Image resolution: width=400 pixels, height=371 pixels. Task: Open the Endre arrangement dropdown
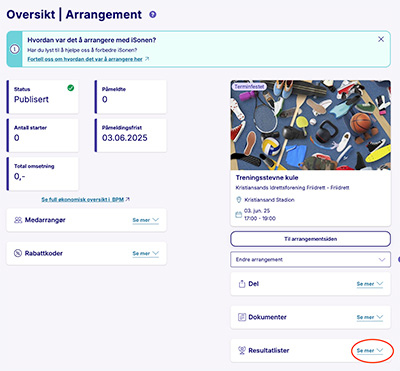pos(310,260)
